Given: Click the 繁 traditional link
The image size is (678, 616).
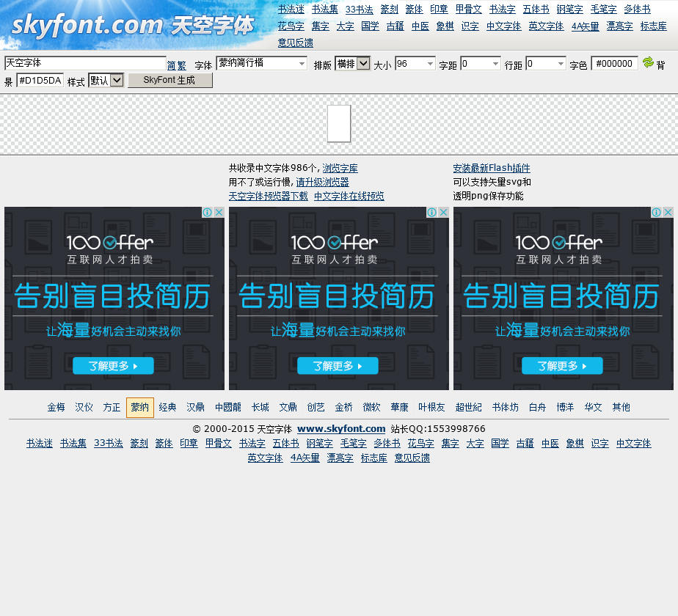Looking at the screenshot, I should pyautogui.click(x=182, y=65).
